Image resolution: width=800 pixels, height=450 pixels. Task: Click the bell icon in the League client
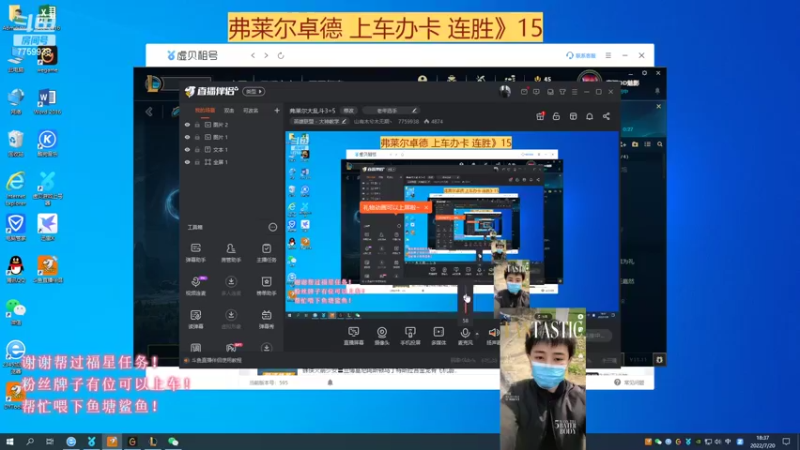pyautogui.click(x=657, y=91)
